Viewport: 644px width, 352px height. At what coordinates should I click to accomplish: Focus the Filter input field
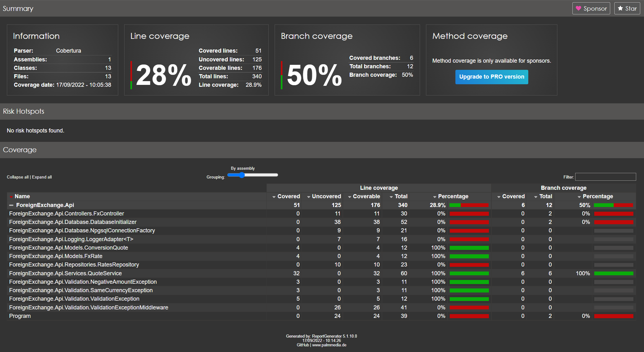pos(605,177)
